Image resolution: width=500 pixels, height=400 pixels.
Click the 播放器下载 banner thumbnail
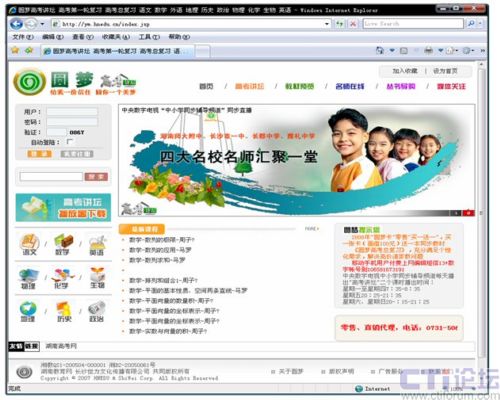63,207
